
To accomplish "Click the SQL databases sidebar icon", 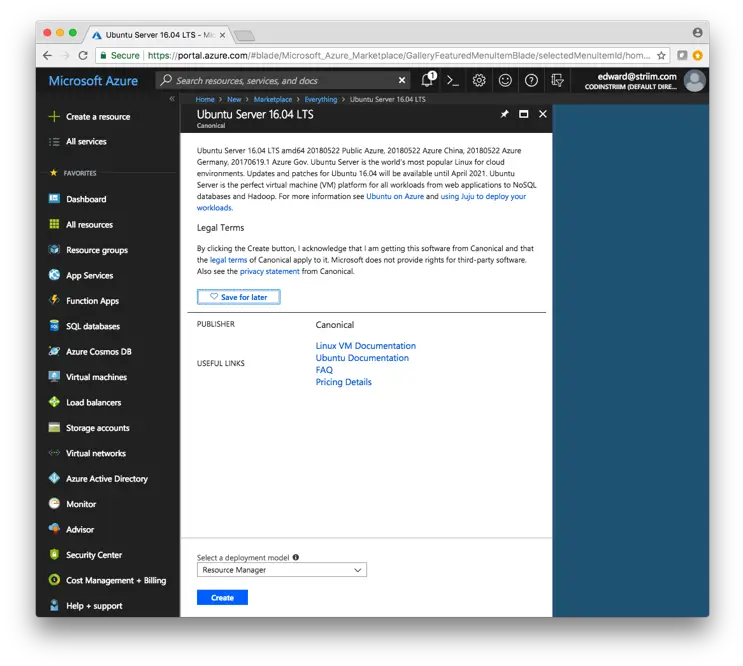I will pyautogui.click(x=55, y=326).
